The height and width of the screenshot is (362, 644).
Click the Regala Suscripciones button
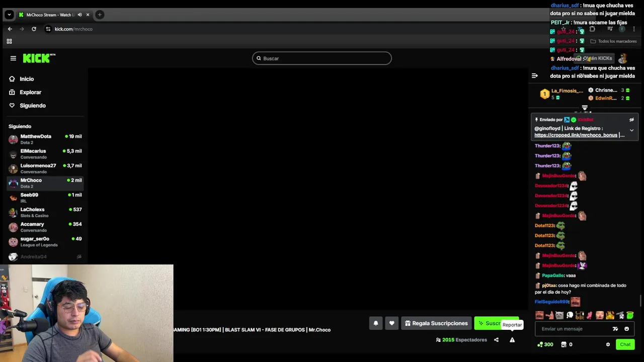[436, 323]
